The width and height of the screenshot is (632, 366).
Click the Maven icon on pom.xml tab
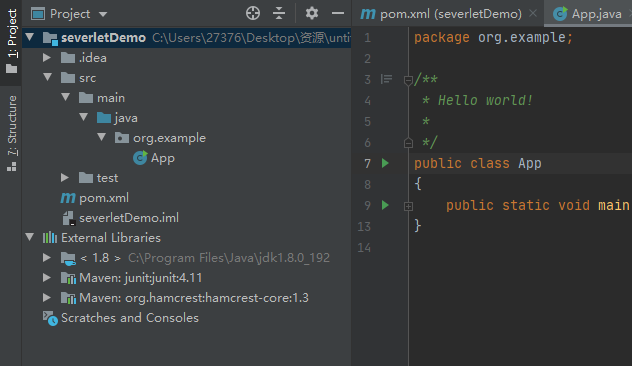click(368, 14)
